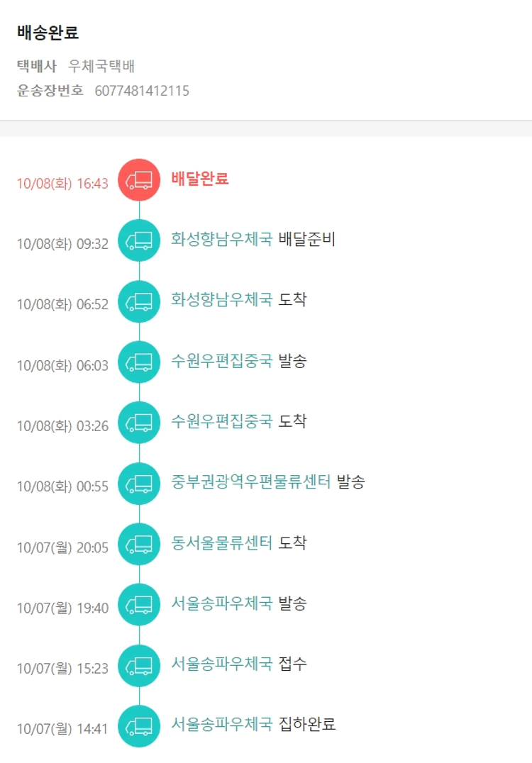Click the 10/08(화) 16:43 delivery timestamp
This screenshot has height=763, width=532.
point(62,184)
